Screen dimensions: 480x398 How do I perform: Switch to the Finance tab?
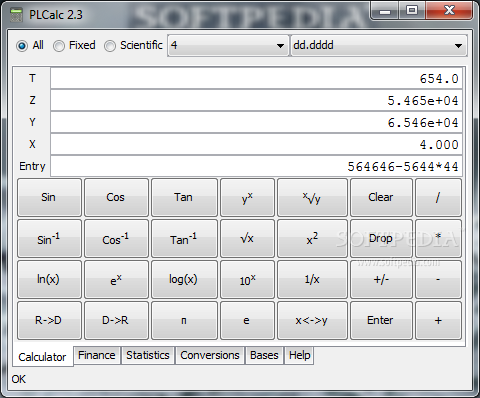(97, 355)
